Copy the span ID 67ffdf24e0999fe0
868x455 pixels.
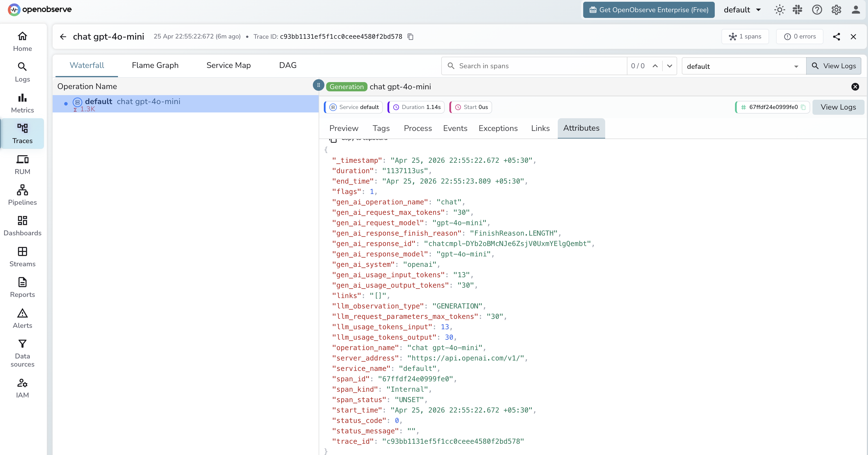pos(804,107)
